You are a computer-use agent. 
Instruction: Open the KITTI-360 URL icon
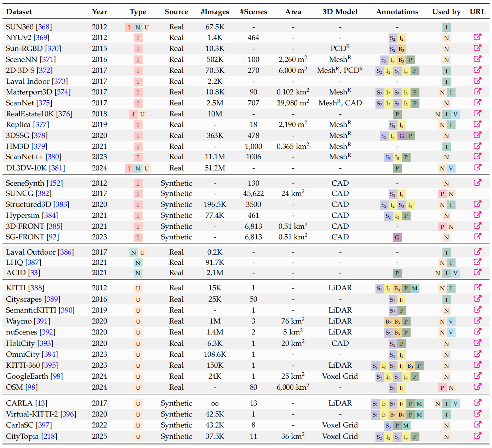(477, 365)
